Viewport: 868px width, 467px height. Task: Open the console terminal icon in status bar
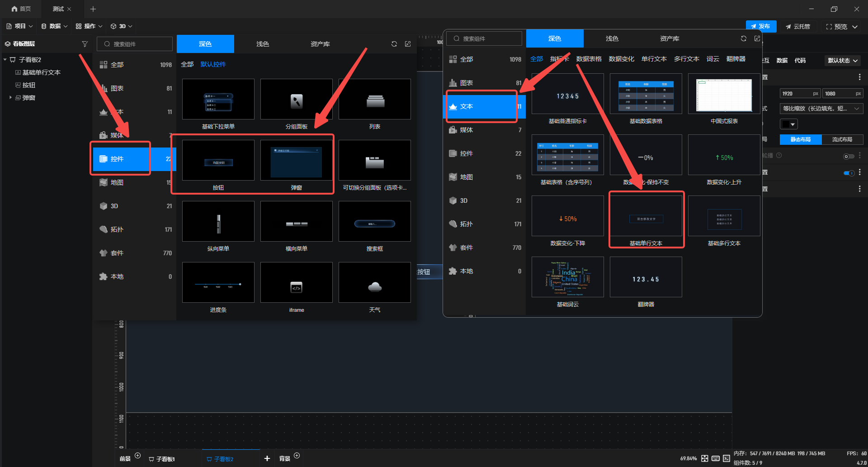[726, 458]
